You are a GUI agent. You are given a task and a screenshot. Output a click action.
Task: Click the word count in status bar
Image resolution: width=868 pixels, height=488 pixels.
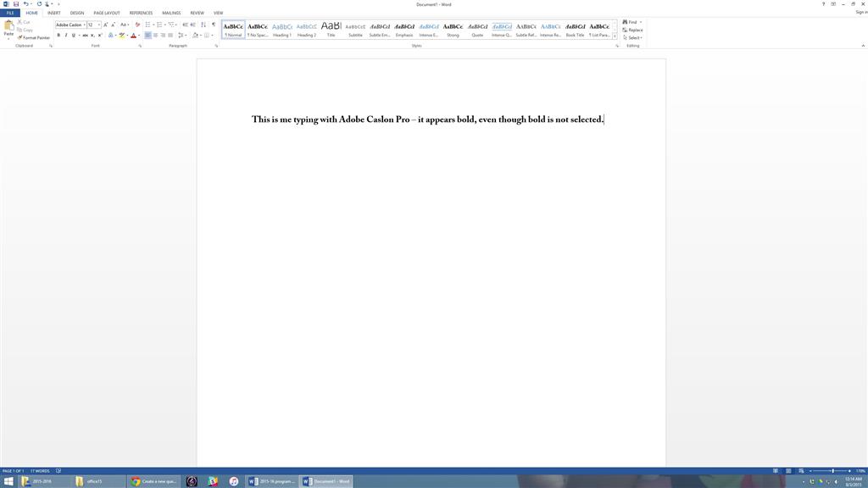[40, 471]
